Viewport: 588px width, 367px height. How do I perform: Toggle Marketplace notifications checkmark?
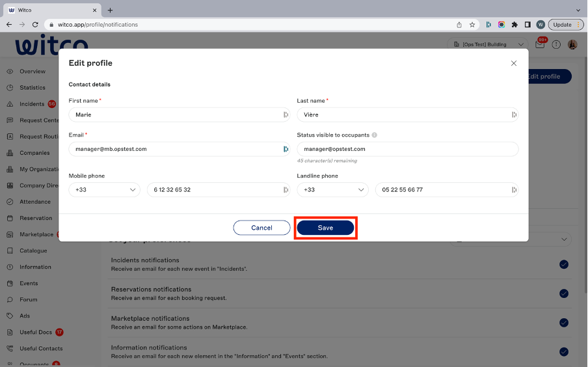(564, 323)
